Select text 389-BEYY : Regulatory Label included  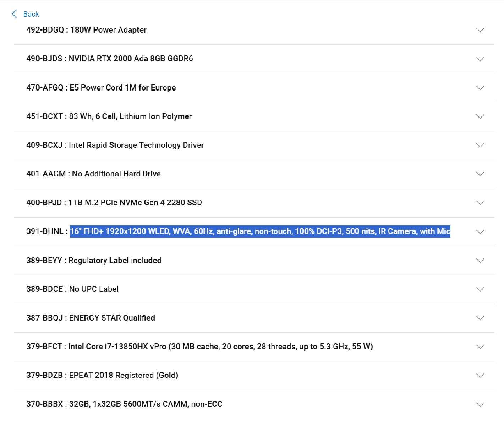pos(94,260)
